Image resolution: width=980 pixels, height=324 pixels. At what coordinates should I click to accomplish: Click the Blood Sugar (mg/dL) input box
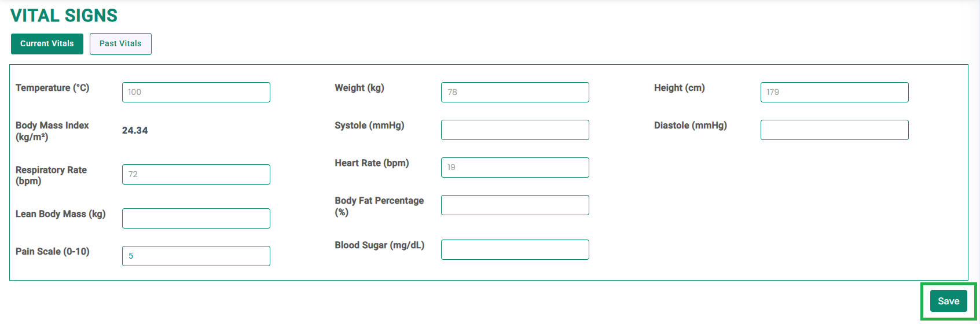(515, 249)
